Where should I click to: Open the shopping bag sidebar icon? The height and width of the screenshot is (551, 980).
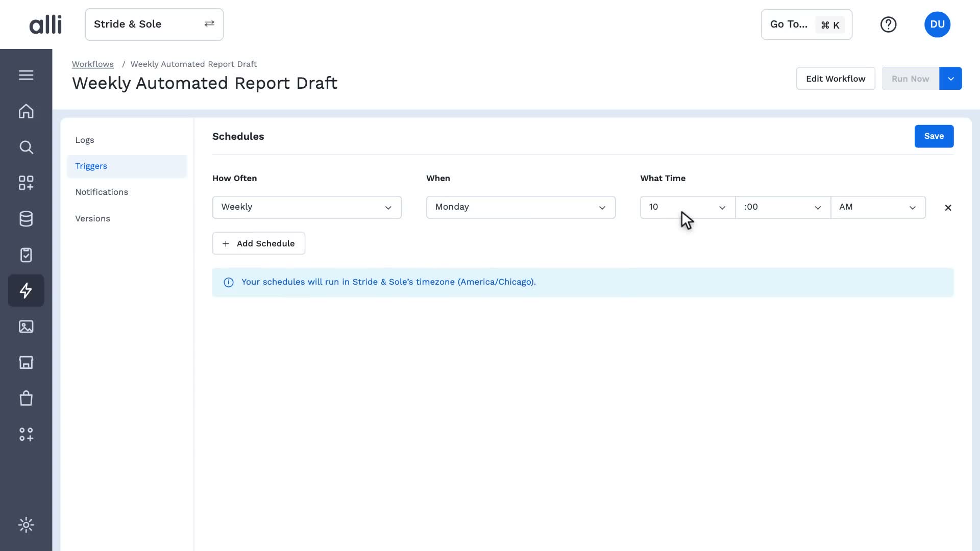pos(26,398)
